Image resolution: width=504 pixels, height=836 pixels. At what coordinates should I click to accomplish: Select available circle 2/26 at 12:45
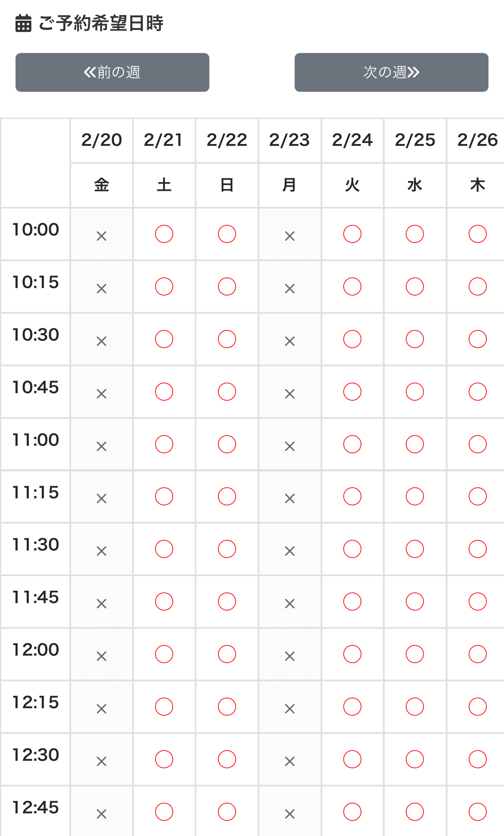(x=478, y=812)
